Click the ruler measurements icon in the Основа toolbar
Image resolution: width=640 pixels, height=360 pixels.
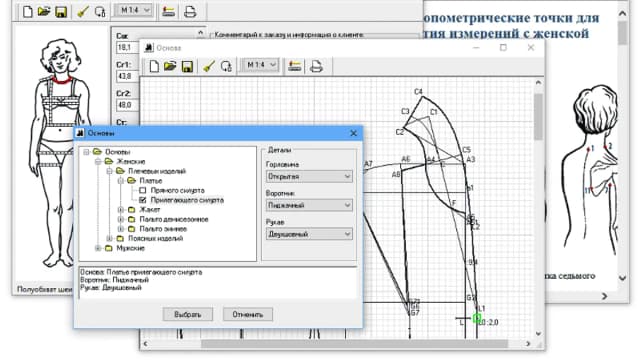click(294, 66)
